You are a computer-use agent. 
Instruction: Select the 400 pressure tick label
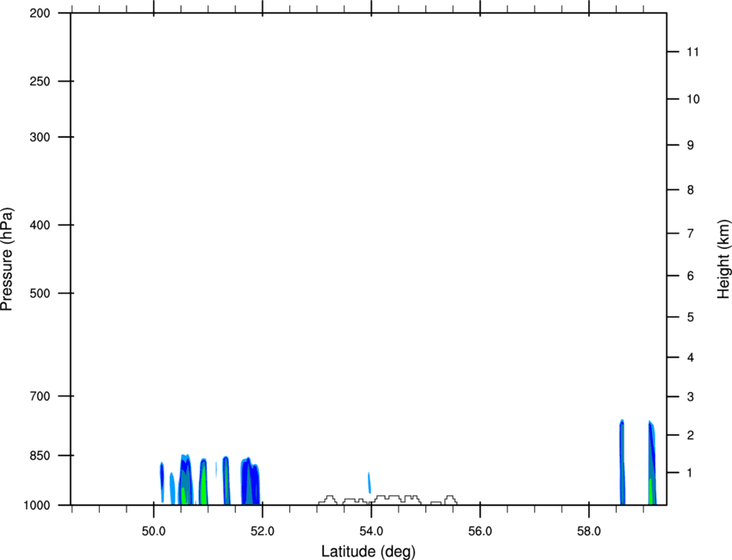click(40, 225)
